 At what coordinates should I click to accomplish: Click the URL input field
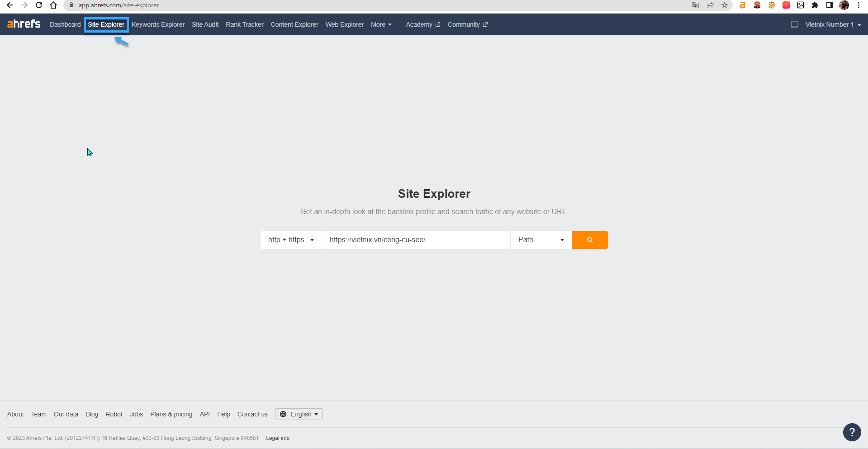[416, 240]
